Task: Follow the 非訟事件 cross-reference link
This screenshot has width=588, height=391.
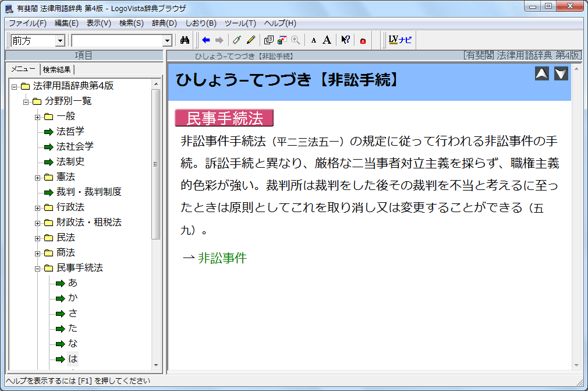Action: pyautogui.click(x=222, y=258)
